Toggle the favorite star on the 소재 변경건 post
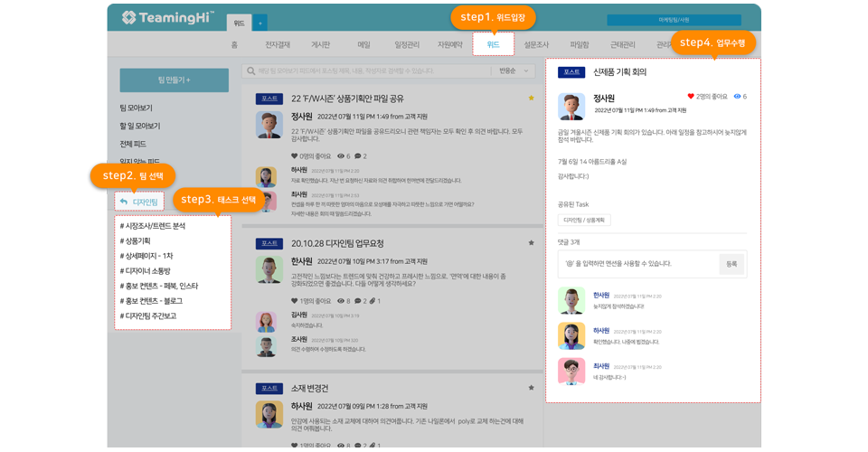868x452 pixels. (531, 388)
